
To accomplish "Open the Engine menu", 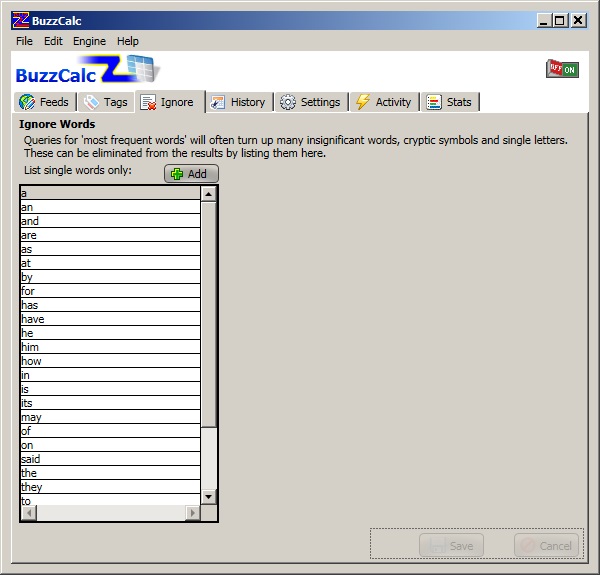I will point(89,41).
